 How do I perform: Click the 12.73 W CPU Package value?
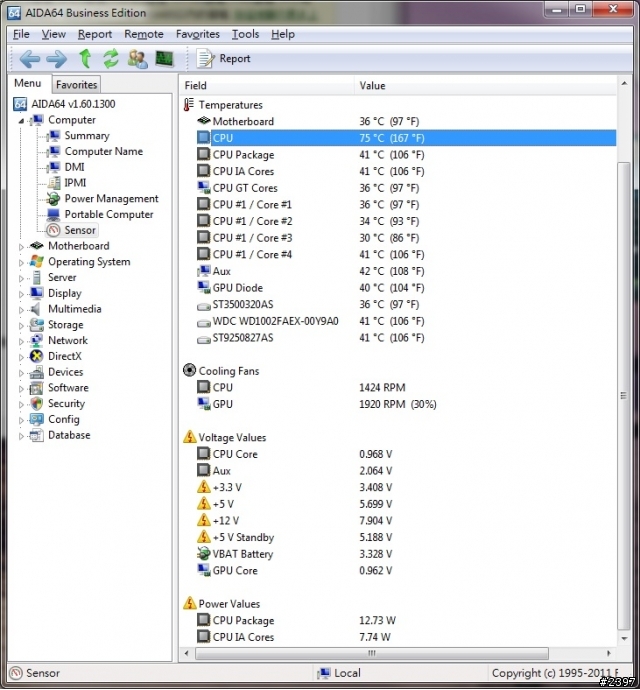(377, 620)
